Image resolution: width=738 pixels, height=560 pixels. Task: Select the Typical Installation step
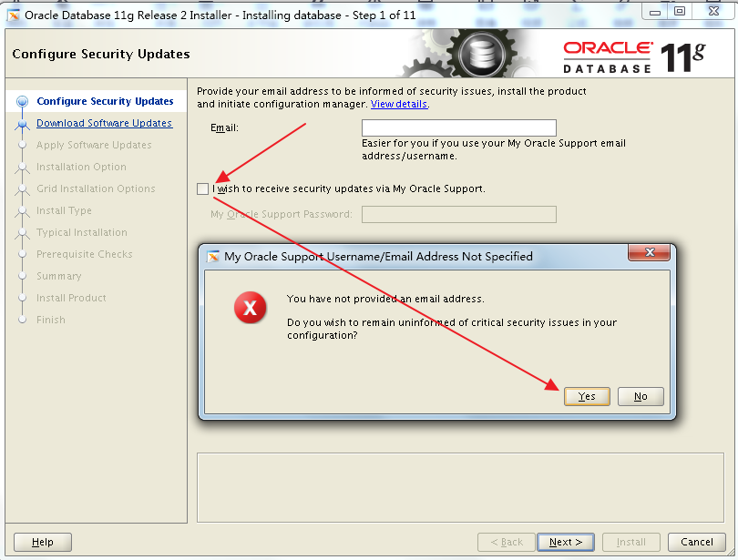click(x=82, y=232)
